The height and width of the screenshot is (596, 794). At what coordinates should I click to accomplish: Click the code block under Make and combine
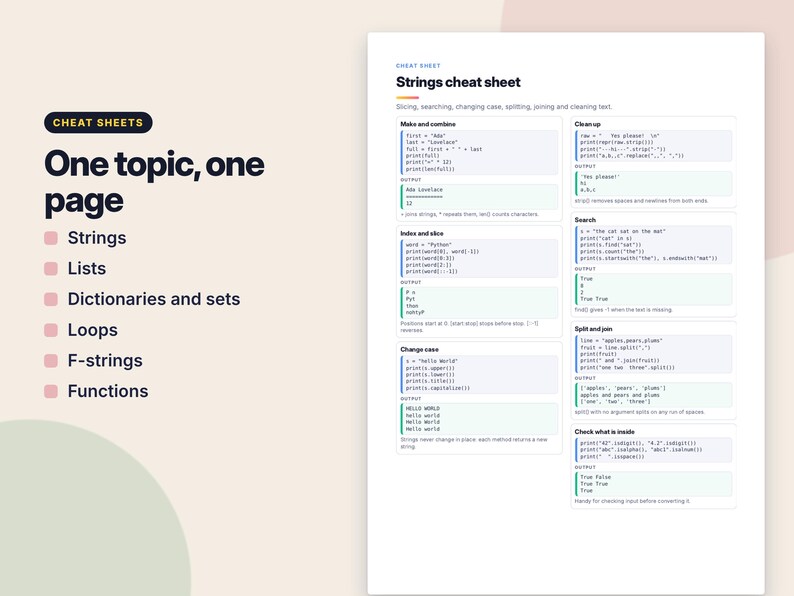click(479, 152)
